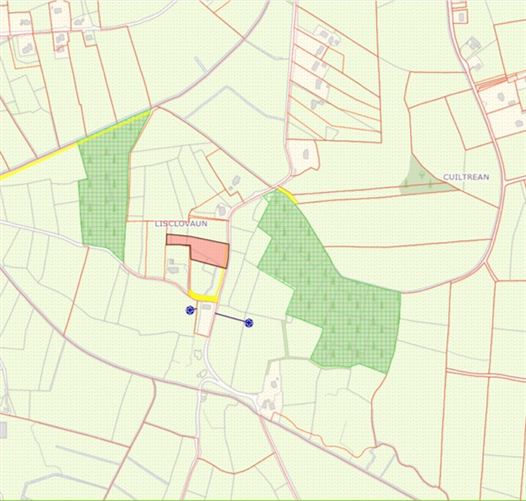This screenshot has height=501, width=526.
Task: Click the LISCLOVAUN townland label
Action: click(x=181, y=224)
